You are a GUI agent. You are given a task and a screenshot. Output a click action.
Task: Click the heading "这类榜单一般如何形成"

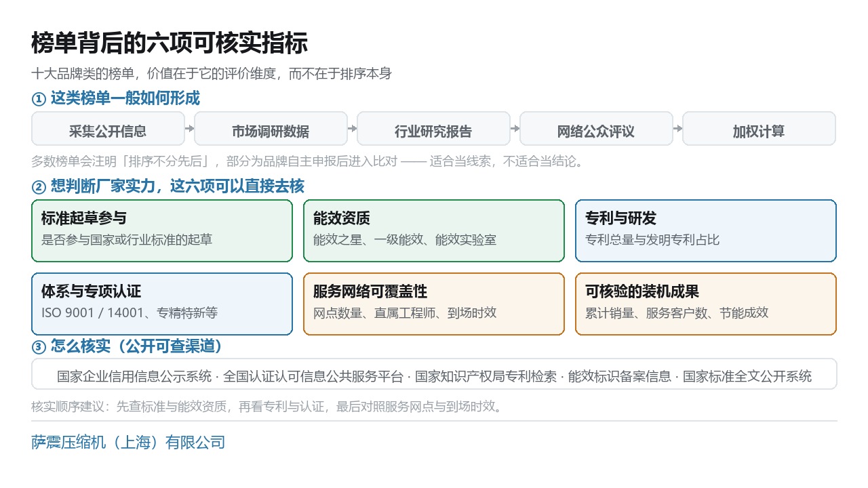(116, 98)
